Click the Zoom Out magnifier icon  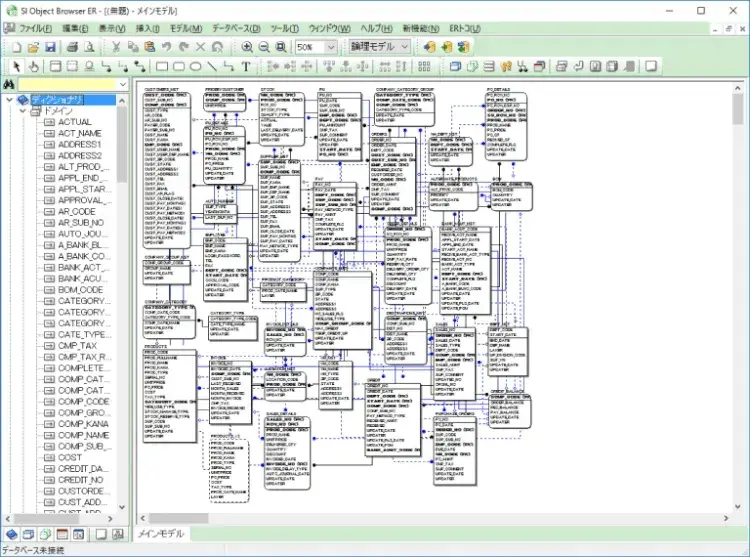pos(263,46)
